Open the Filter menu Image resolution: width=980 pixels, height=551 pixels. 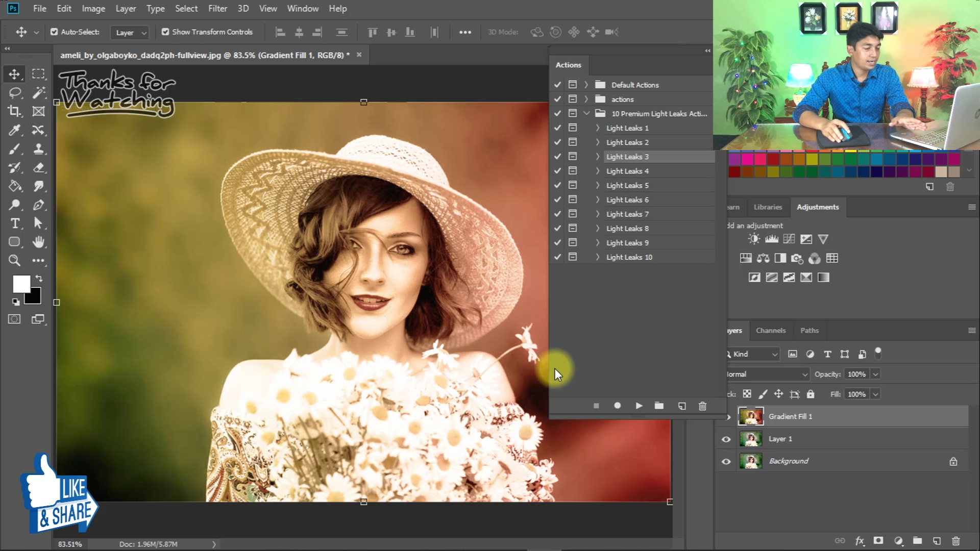click(x=217, y=8)
